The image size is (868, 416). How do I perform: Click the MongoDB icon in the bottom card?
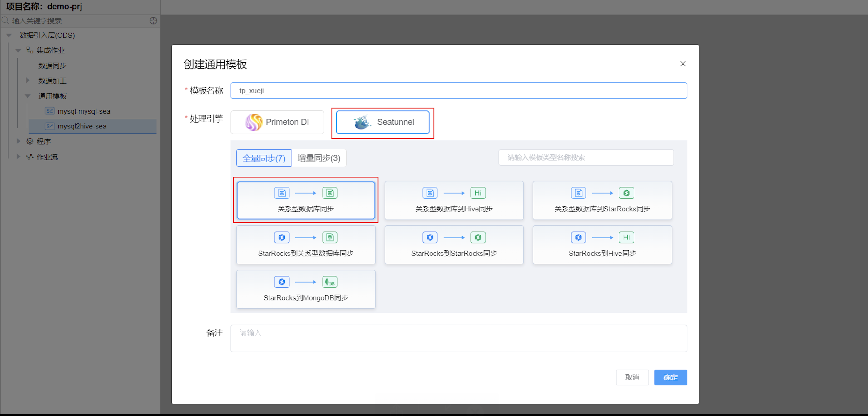[x=329, y=282]
